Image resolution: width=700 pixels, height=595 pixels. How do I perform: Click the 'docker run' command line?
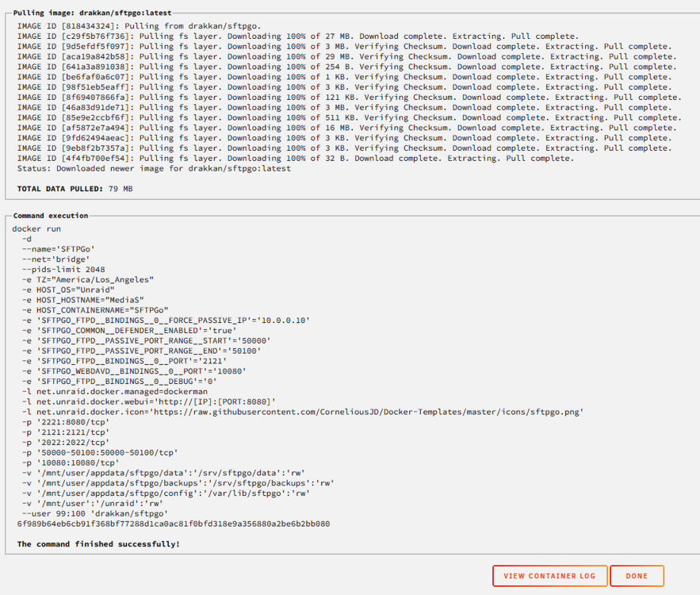point(36,228)
